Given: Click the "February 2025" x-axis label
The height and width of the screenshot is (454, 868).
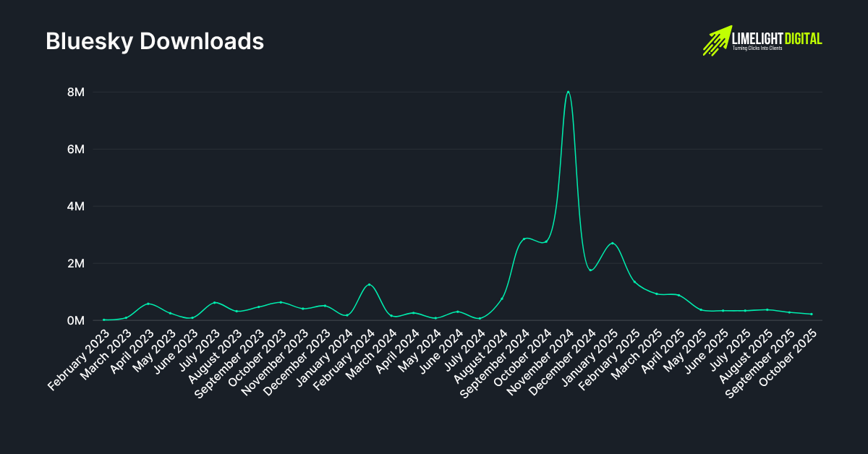Looking at the screenshot, I should tap(610, 359).
